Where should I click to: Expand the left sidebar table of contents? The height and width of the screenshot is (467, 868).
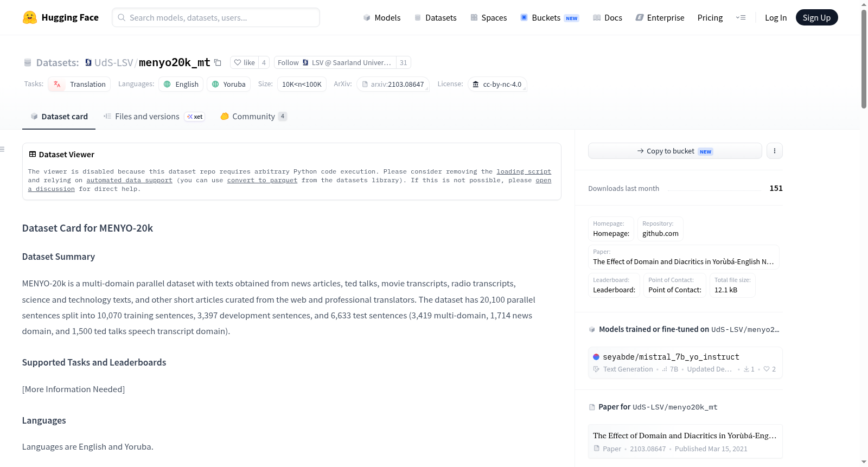[3, 149]
